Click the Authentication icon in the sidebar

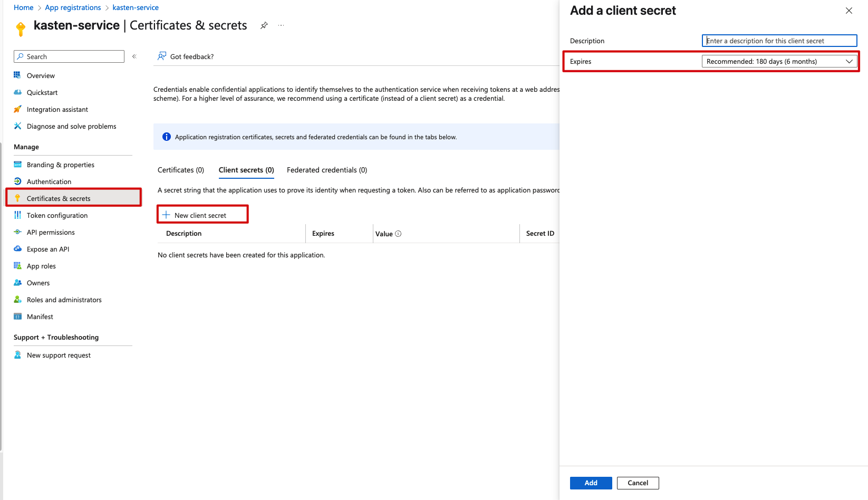[x=17, y=181]
